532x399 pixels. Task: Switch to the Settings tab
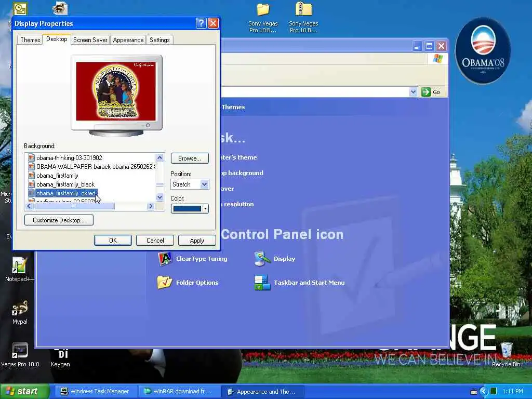159,40
